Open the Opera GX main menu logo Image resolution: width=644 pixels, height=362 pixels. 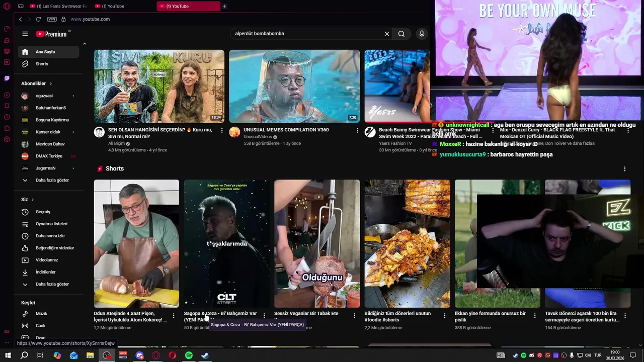(x=7, y=6)
